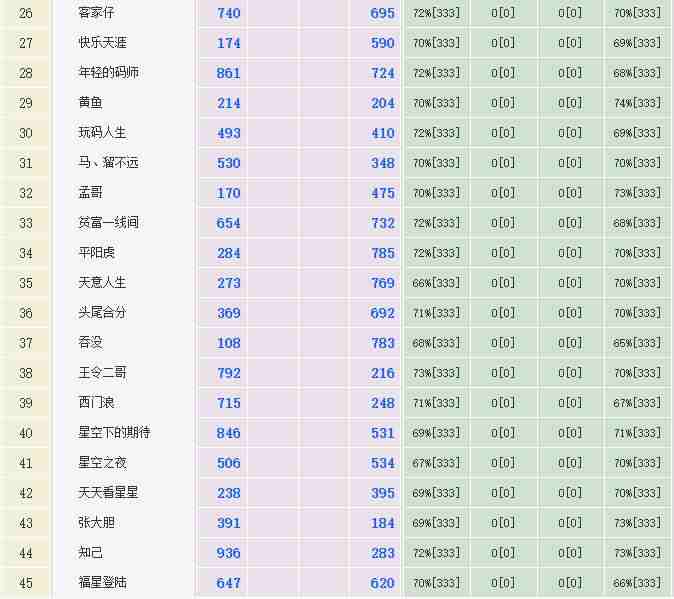Image resolution: width=674 pixels, height=599 pixels.
Task: Open the 王令二哥 entry
Action: [102, 373]
